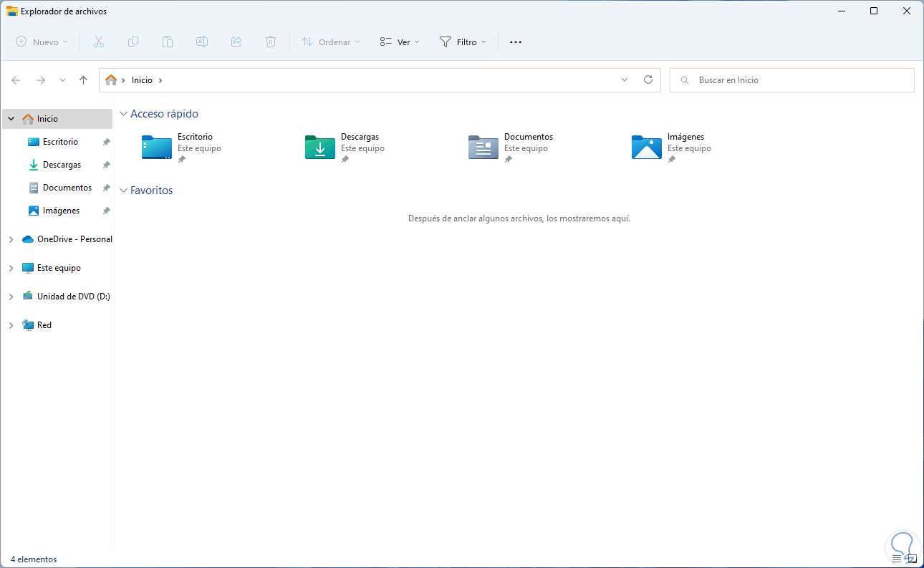The height and width of the screenshot is (568, 924).
Task: Go forward with the right arrow button
Action: (41, 80)
